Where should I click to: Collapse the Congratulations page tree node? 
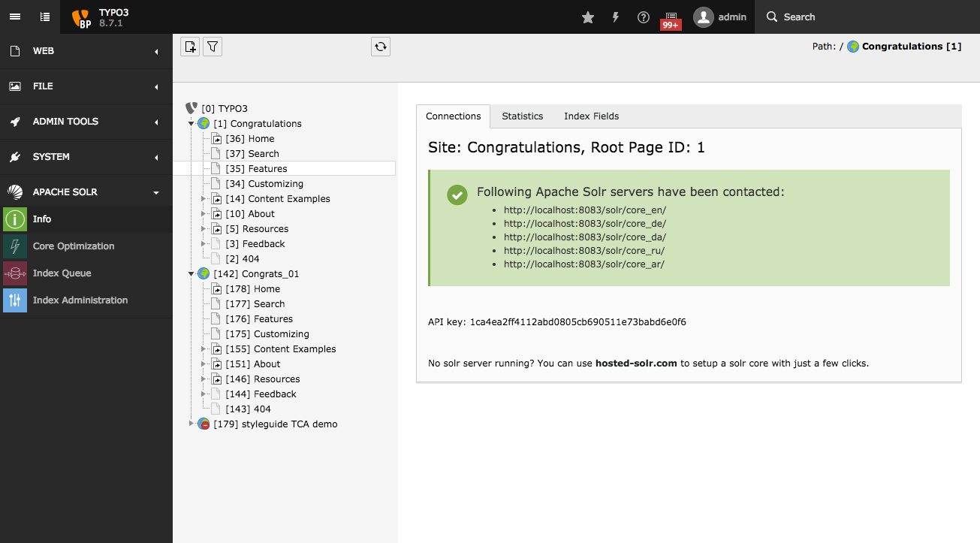coord(191,124)
